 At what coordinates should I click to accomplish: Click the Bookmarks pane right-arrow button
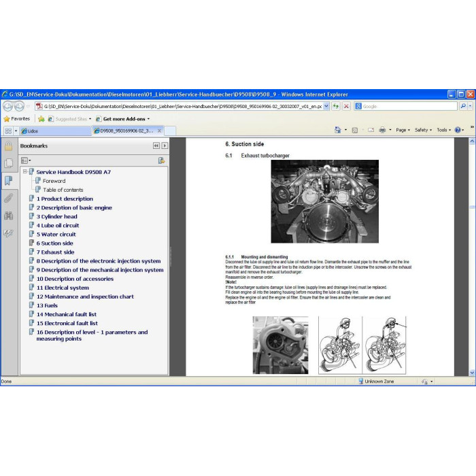165,146
